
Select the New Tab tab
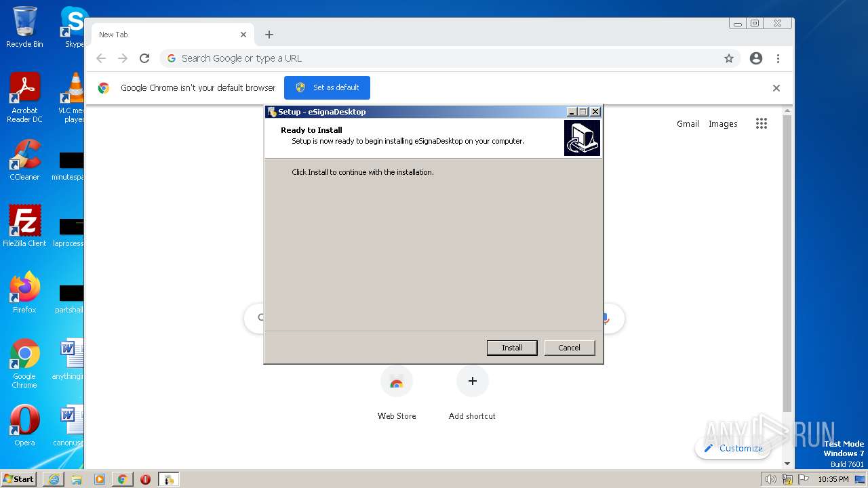173,35
